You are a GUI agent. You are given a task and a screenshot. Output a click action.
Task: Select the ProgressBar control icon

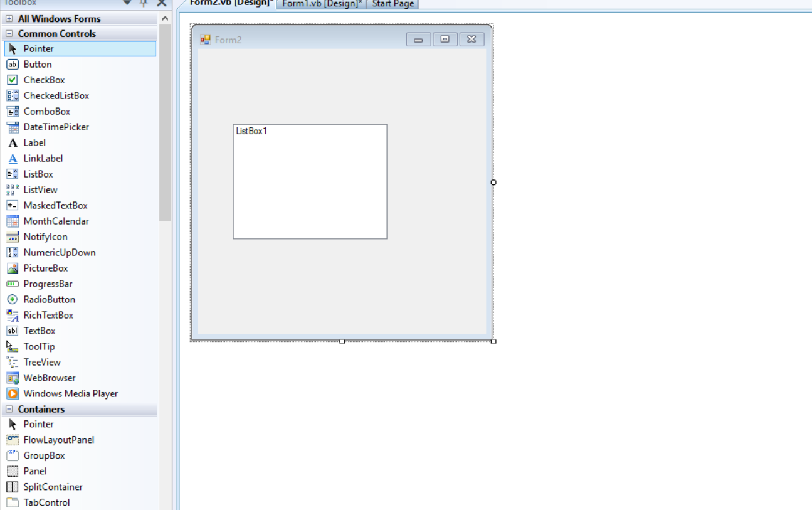pyautogui.click(x=47, y=284)
